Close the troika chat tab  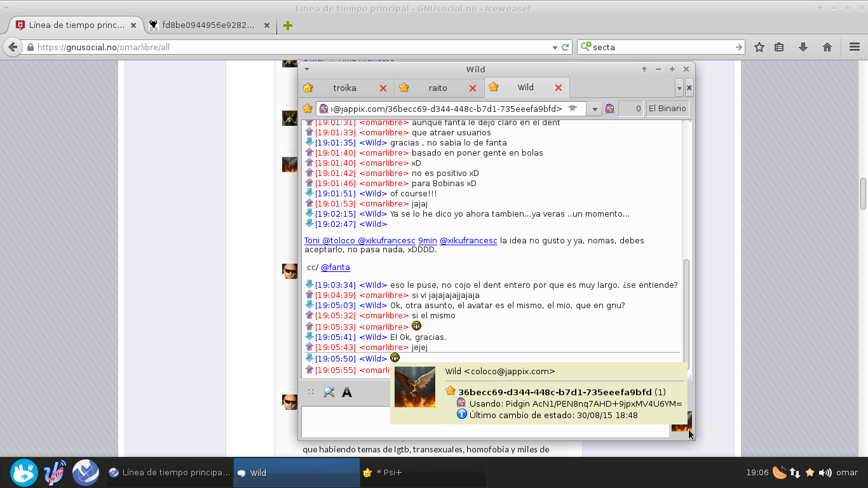(x=383, y=88)
